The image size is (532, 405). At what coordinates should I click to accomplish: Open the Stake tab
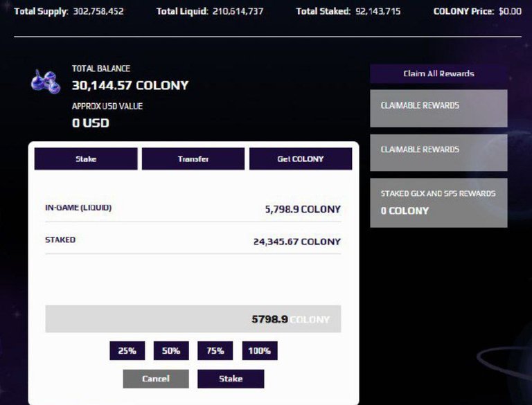(x=86, y=159)
